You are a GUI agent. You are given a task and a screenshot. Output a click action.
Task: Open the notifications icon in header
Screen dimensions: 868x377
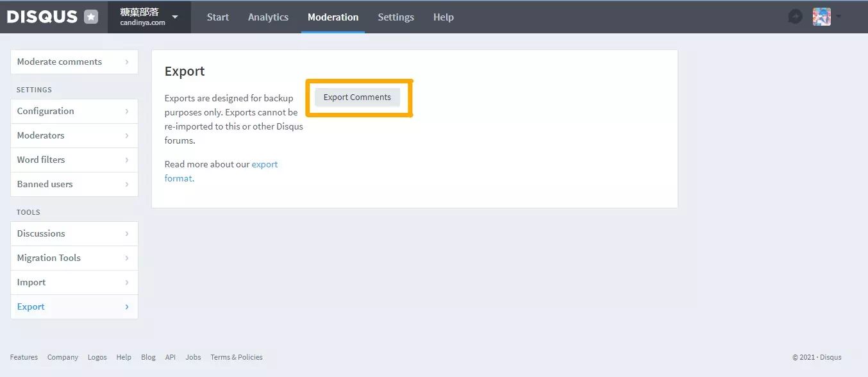[795, 17]
